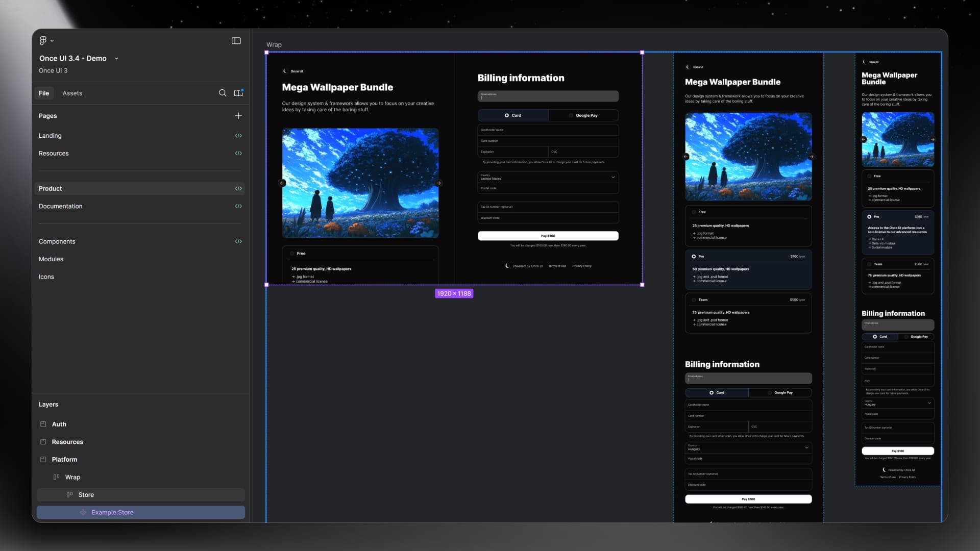980x551 pixels.
Task: Click the Landing page code toggle
Action: pos(237,136)
